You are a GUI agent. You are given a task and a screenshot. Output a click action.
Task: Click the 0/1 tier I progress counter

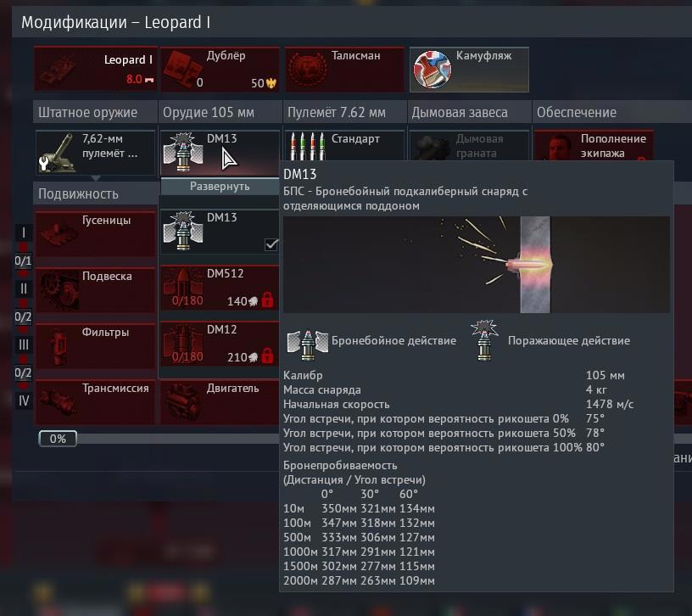[23, 261]
